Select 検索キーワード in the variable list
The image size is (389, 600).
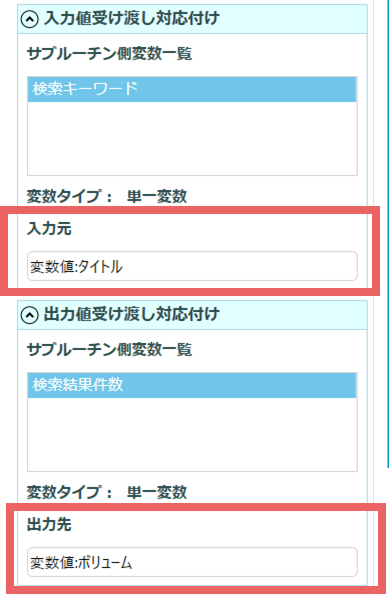coord(192,89)
